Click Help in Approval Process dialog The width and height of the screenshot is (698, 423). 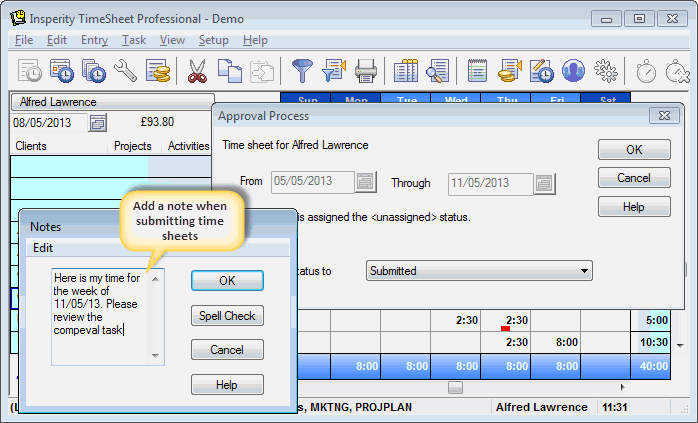pyautogui.click(x=634, y=207)
